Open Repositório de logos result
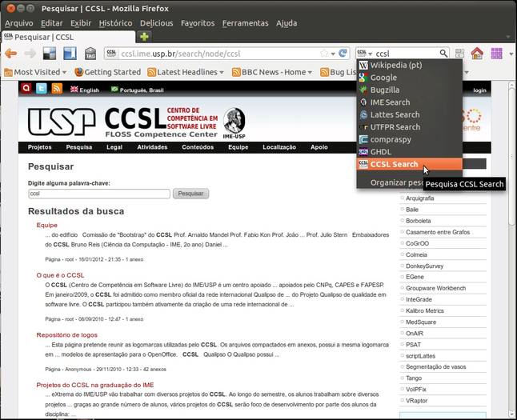The height and width of the screenshot is (420, 517). coord(67,335)
